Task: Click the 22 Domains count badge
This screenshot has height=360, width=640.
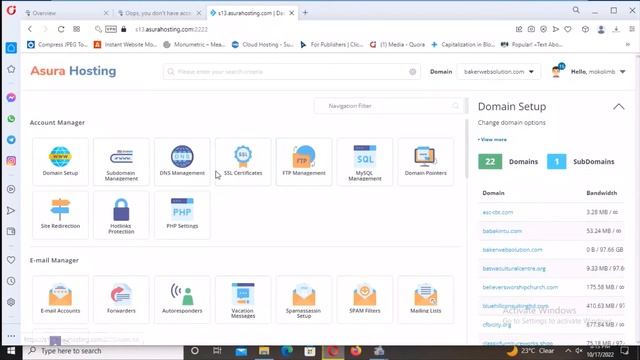Action: click(x=490, y=162)
